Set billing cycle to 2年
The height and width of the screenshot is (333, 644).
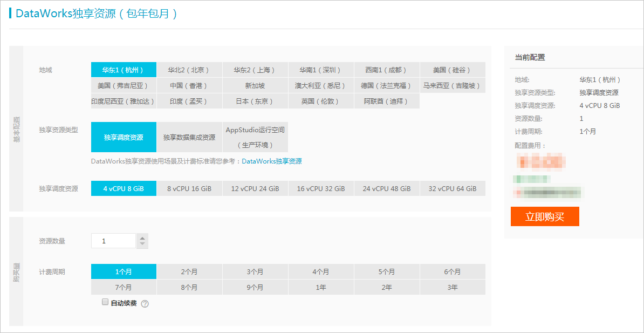coord(387,287)
